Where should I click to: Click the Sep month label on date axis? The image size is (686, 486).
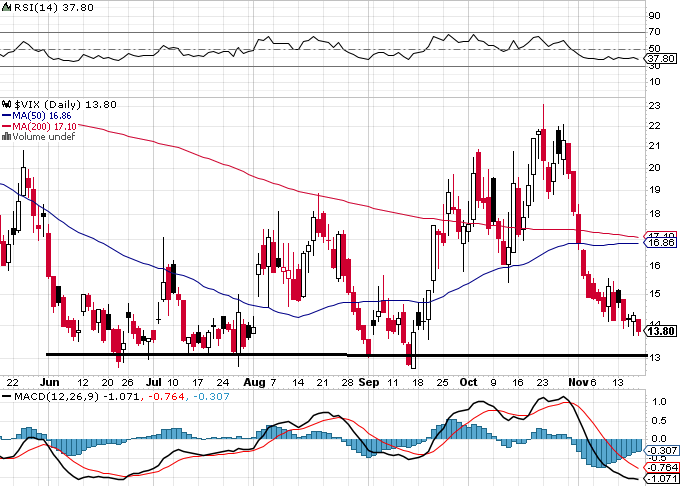[368, 382]
